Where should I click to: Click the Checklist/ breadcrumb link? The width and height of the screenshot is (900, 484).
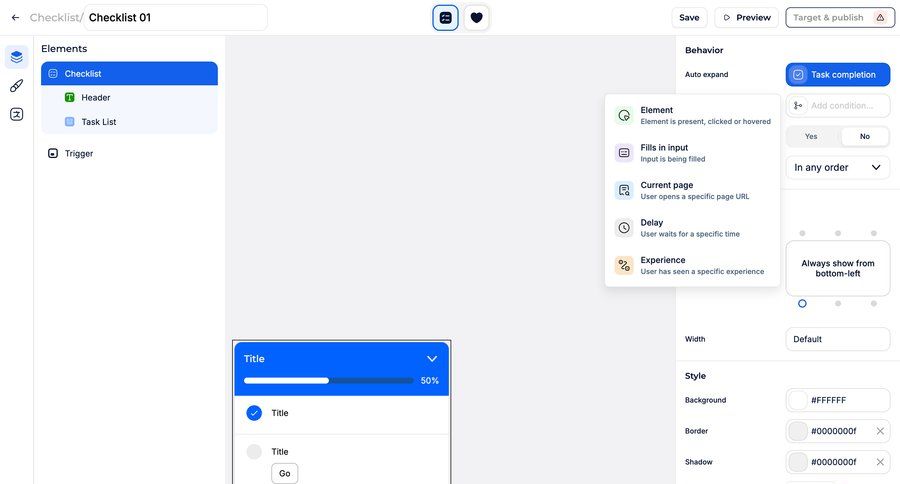56,18
